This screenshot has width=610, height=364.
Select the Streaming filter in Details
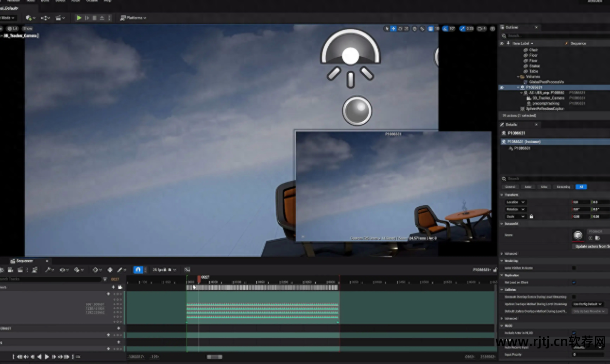click(x=563, y=187)
